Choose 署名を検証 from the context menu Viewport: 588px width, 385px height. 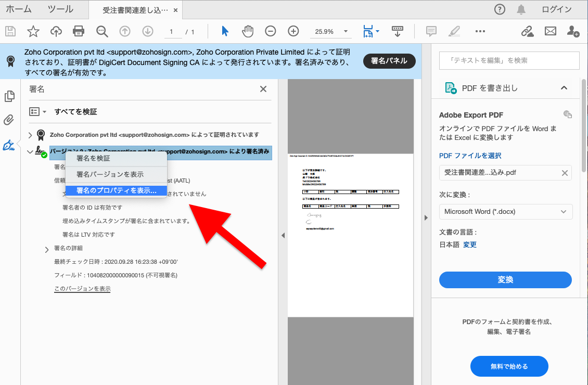tap(116, 158)
